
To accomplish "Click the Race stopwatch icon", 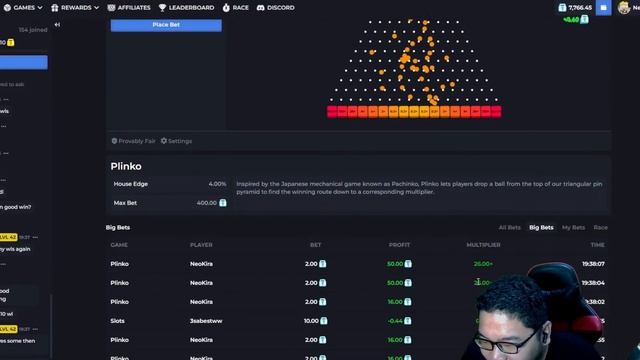I will pos(226,7).
